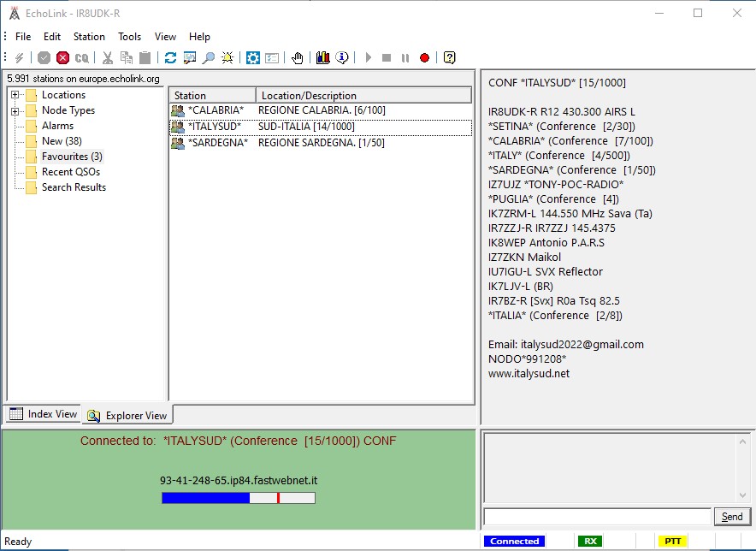Click the Email italysud2022@gmail.com line
The height and width of the screenshot is (551, 756).
[566, 345]
